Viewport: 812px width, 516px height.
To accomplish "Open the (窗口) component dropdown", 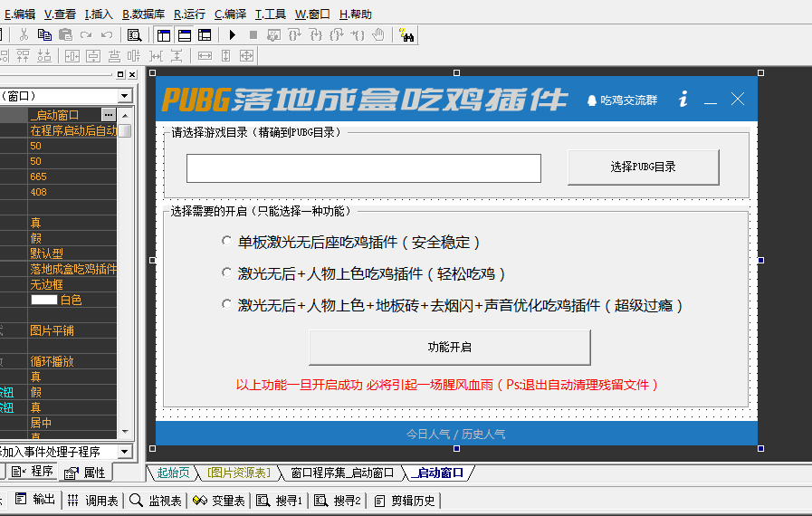I will (x=124, y=96).
